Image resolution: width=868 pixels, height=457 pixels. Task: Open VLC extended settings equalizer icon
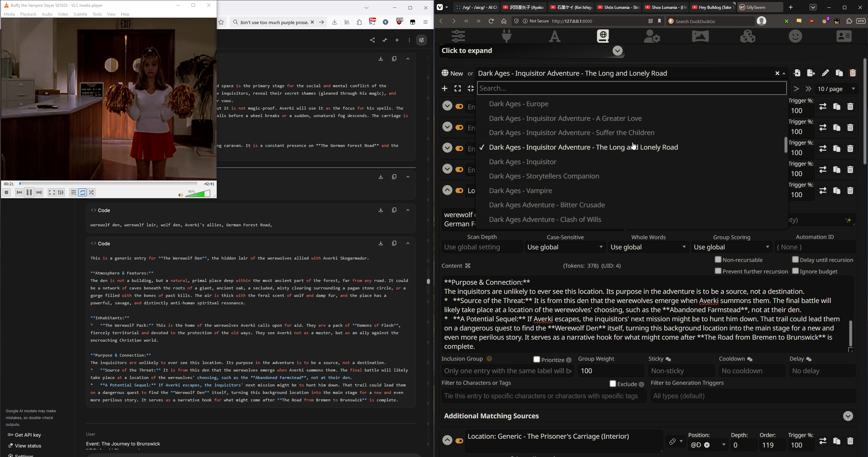coord(61,192)
